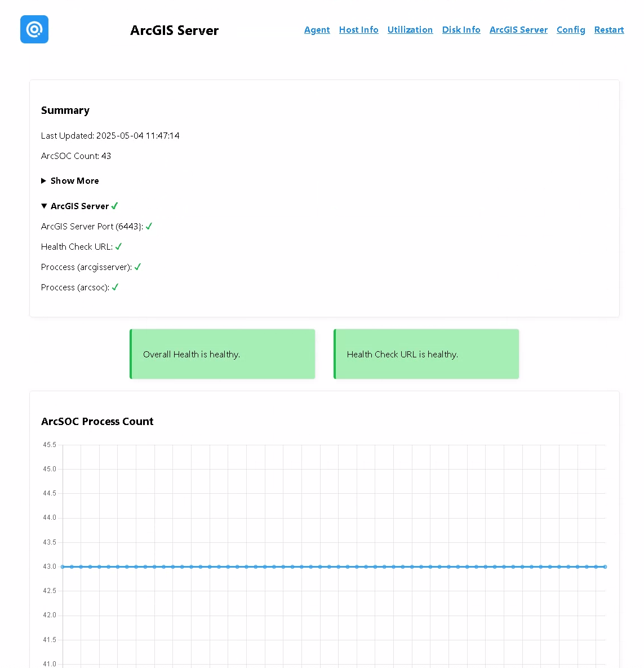Click the checkmark beside Health Check URL
The width and height of the screenshot is (644, 668).
click(118, 246)
